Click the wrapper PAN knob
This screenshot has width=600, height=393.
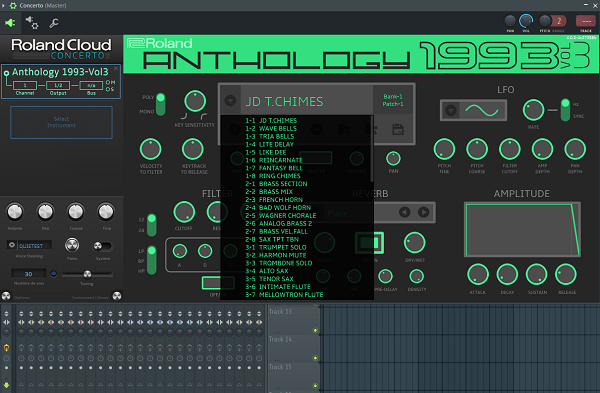tap(510, 21)
